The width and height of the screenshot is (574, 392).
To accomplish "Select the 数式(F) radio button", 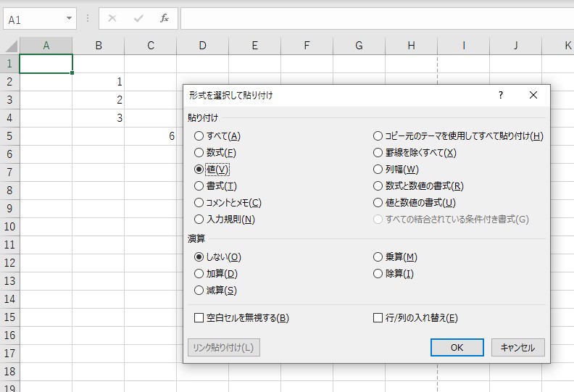I will click(199, 153).
